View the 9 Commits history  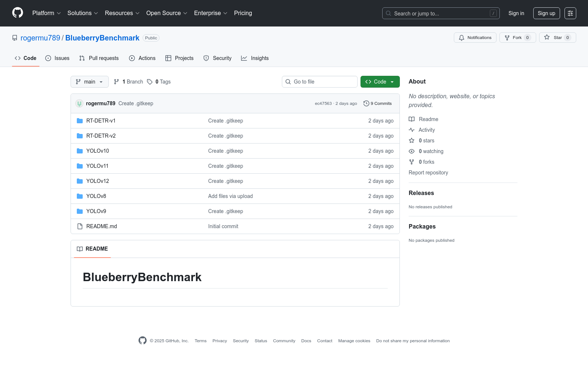click(377, 103)
